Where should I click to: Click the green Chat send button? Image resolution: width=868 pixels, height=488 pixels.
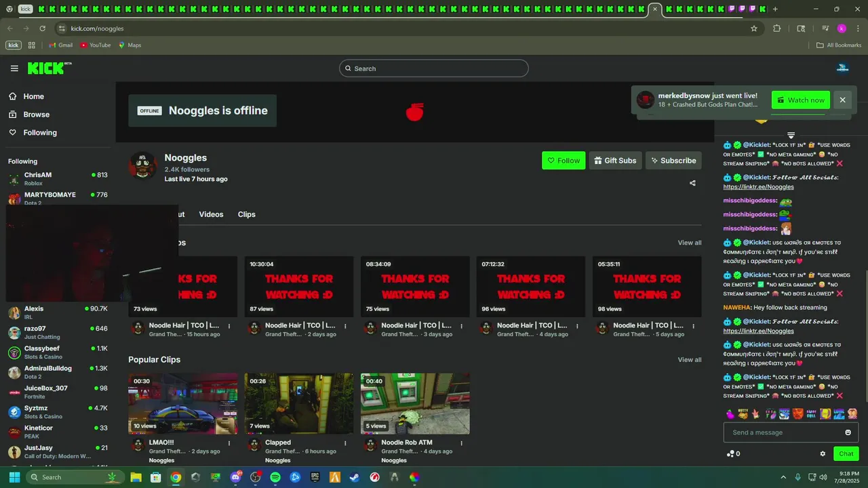point(846,454)
